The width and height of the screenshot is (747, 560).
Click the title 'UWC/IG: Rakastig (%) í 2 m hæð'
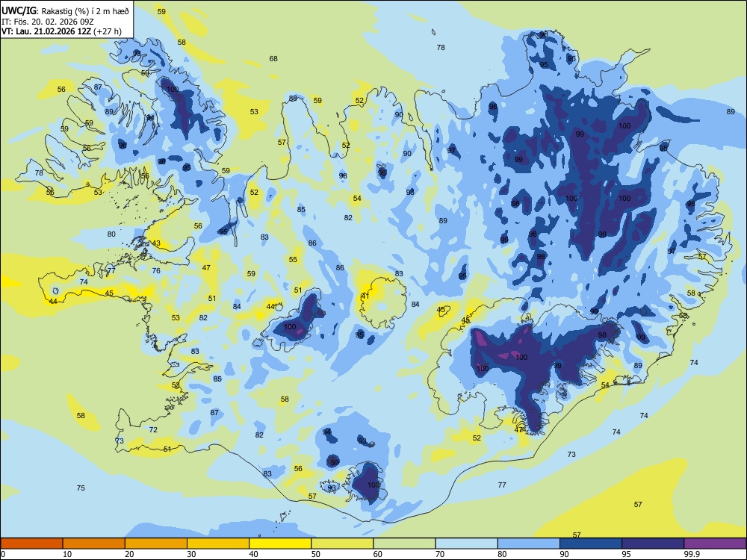tap(65, 10)
